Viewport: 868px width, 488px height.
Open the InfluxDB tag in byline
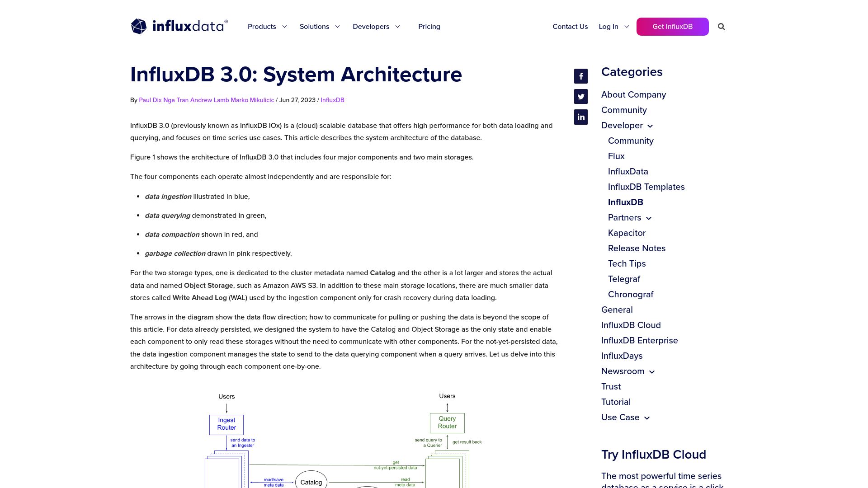[x=332, y=100]
